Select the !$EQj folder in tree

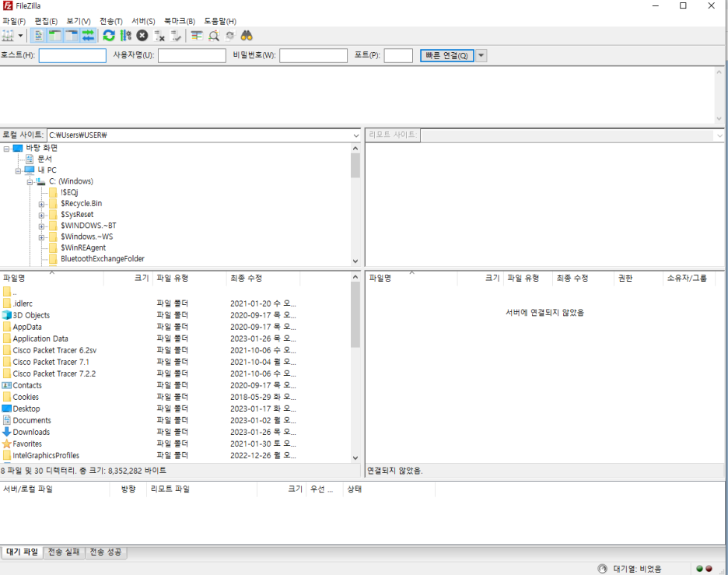coord(69,192)
